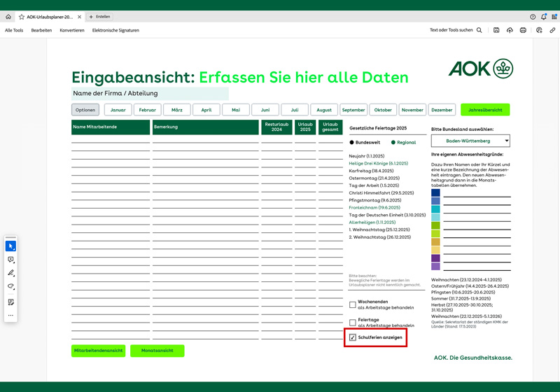
Task: Switch to the September tab
Action: click(353, 110)
